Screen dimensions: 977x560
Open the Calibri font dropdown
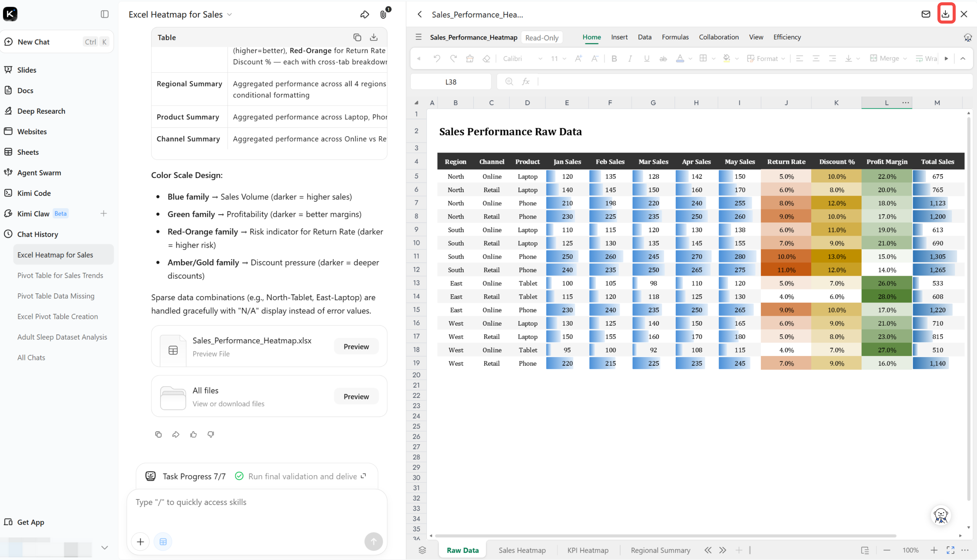click(x=522, y=59)
